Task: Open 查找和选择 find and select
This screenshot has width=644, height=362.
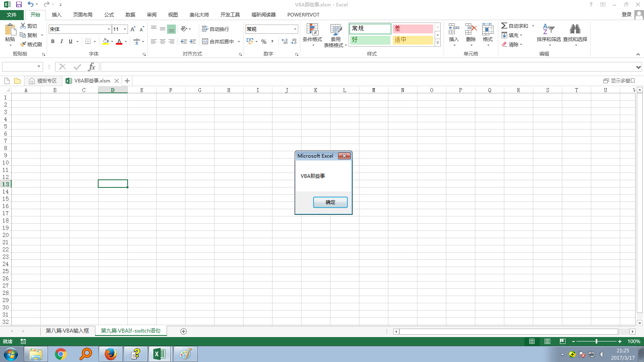Action: coord(575,34)
